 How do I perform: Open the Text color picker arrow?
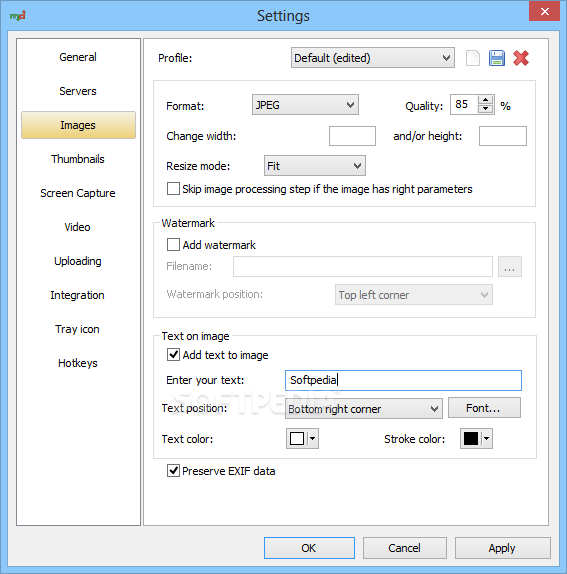pos(312,438)
